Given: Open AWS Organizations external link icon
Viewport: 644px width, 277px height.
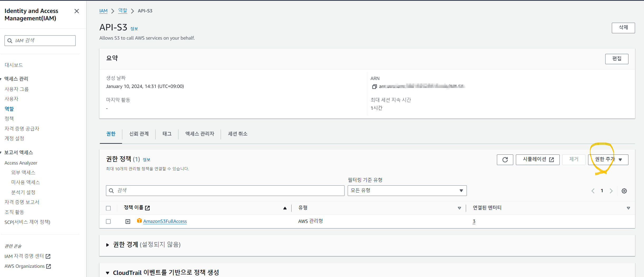Looking at the screenshot, I should point(49,266).
